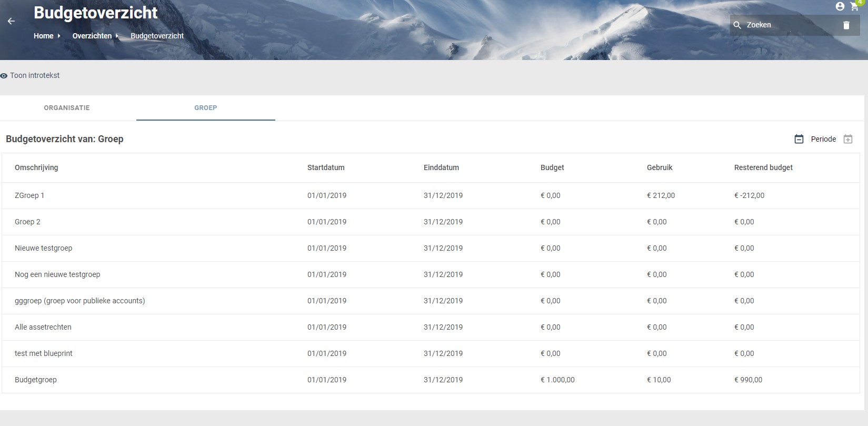Click the € 990,00 remaining budget
Image resolution: width=868 pixels, height=426 pixels.
click(748, 380)
